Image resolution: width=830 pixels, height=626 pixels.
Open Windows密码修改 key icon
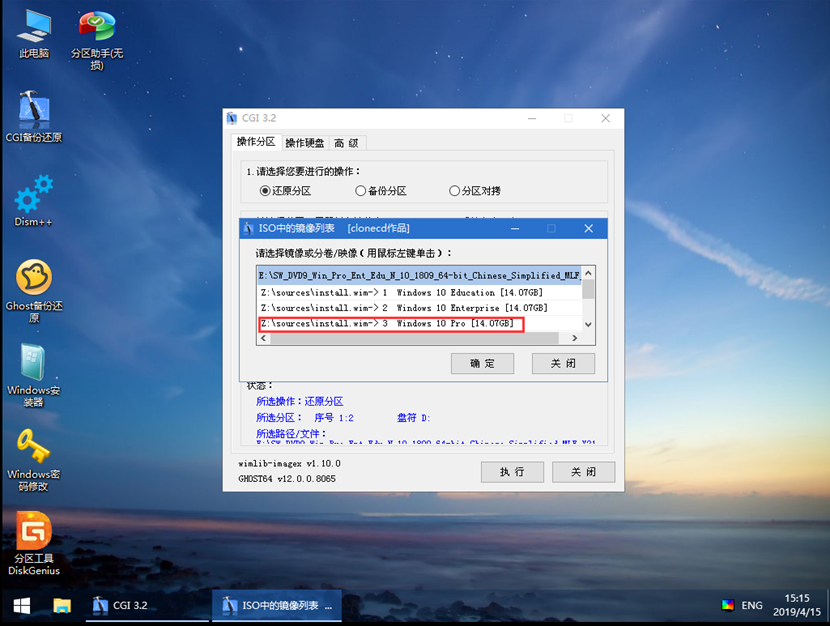point(34,448)
